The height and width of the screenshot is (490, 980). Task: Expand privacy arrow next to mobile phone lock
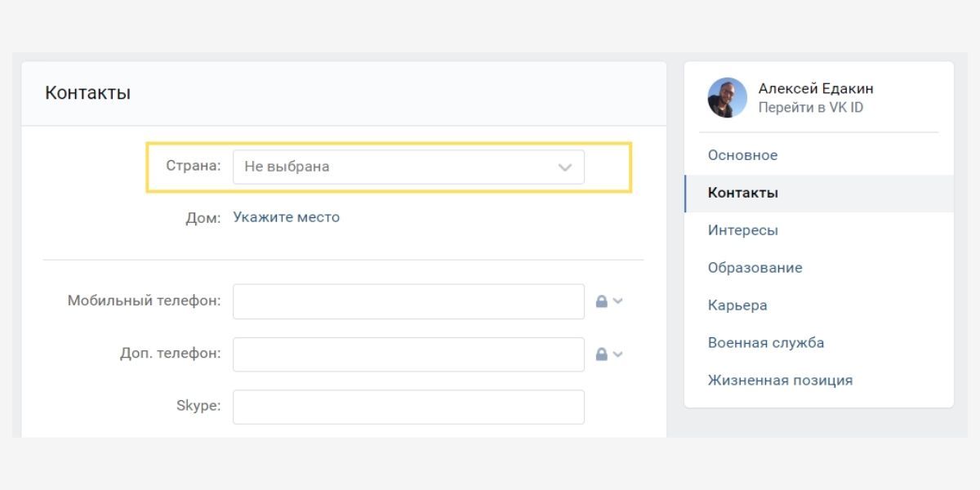click(x=618, y=301)
